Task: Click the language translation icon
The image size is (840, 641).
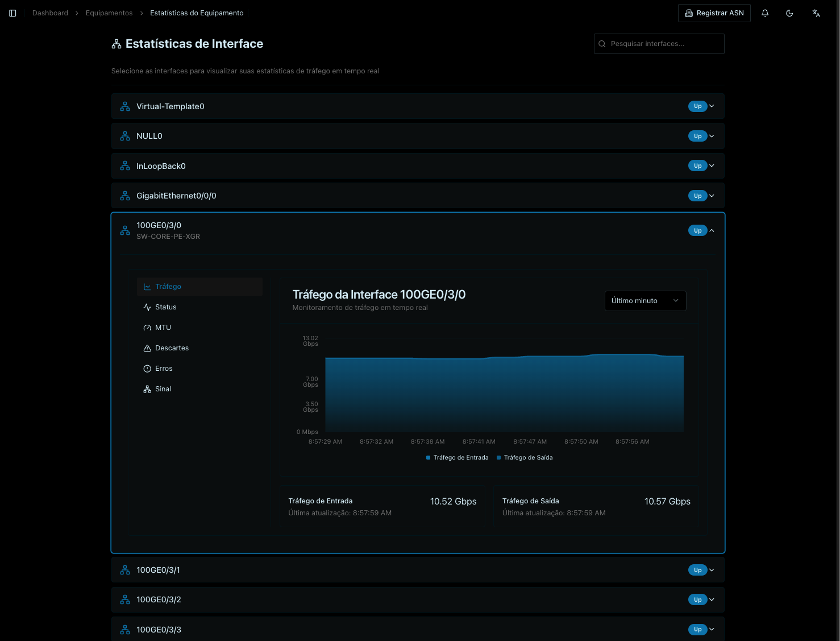Action: point(816,13)
